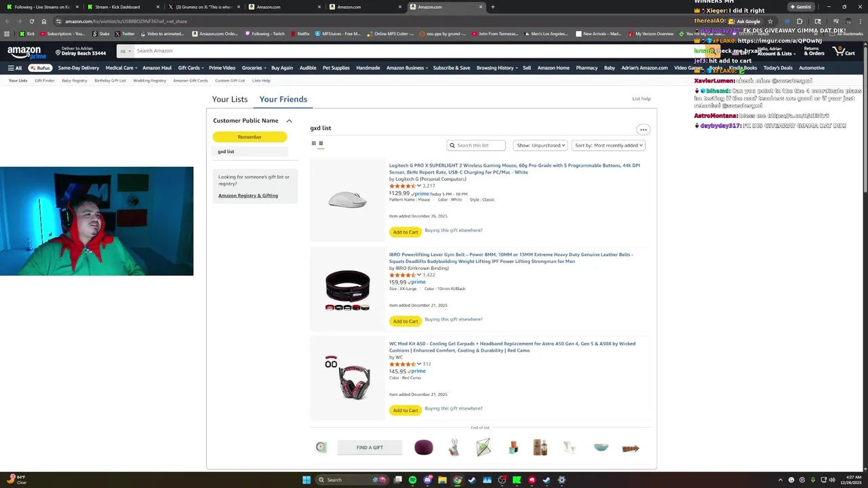
Task: Open Discord from the taskbar
Action: (428, 480)
